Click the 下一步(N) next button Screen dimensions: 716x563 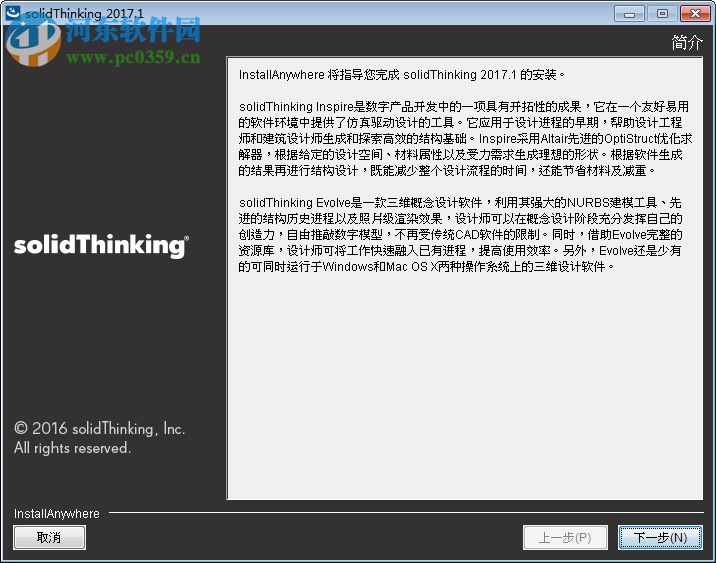[x=660, y=537]
